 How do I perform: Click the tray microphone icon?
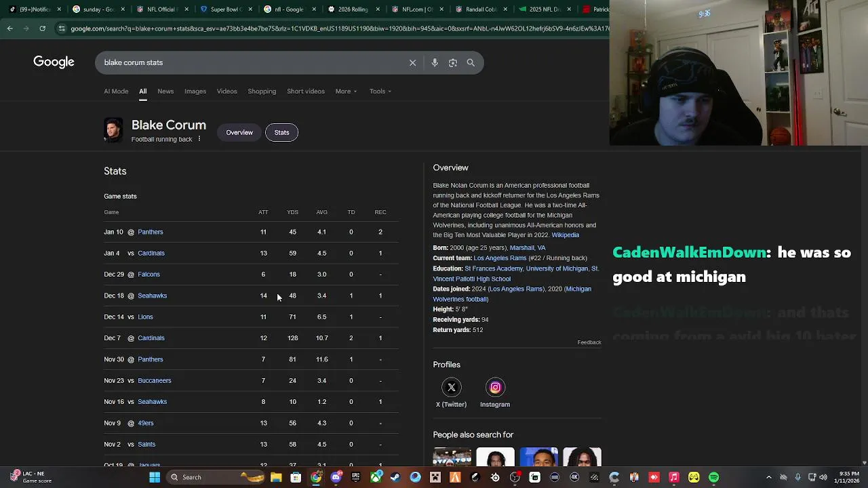797,477
